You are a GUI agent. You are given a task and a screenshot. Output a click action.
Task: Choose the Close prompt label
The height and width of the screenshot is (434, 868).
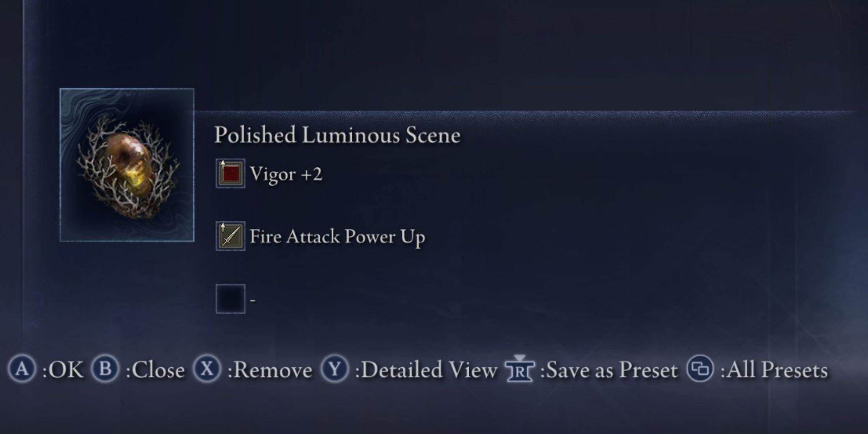(155, 370)
